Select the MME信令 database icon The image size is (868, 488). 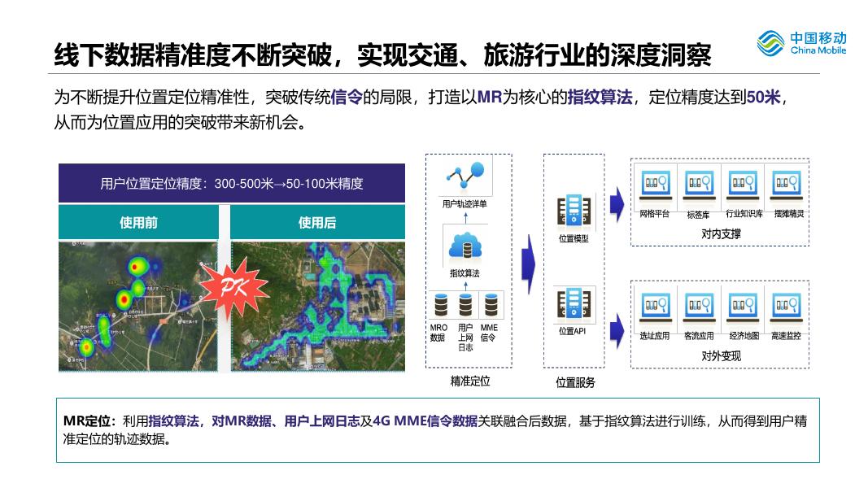(x=491, y=305)
